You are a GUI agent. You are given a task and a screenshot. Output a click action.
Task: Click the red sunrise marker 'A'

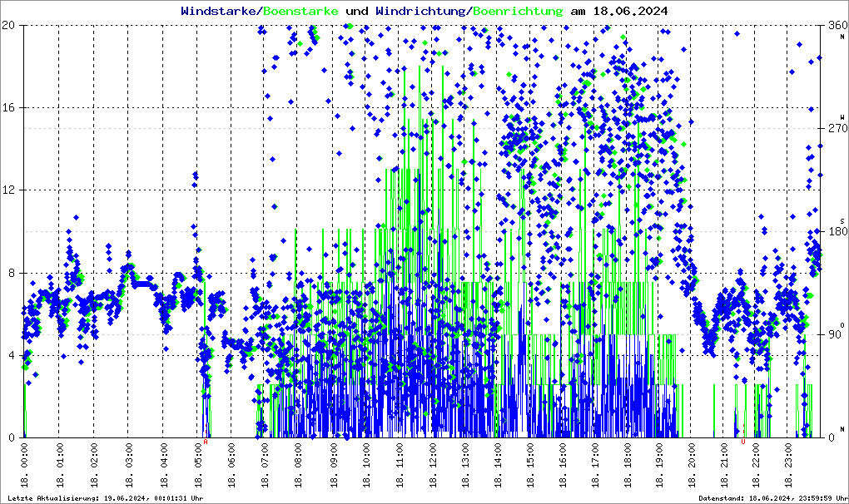[206, 442]
